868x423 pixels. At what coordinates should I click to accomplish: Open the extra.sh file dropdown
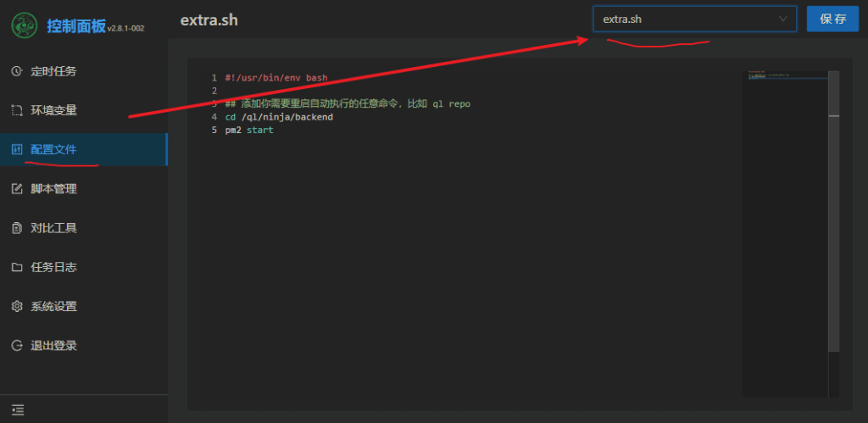tap(695, 19)
